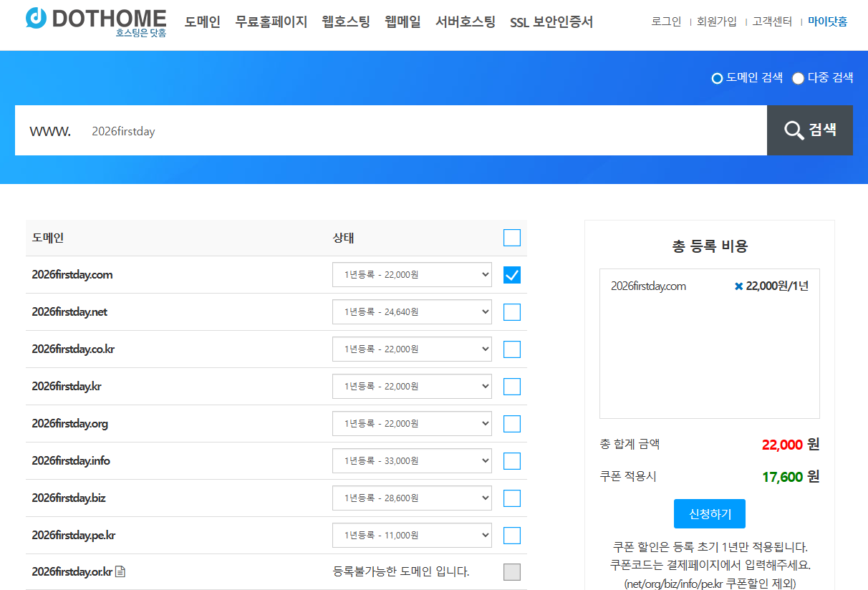The height and width of the screenshot is (590, 868).
Task: Click the 신청하기 button
Action: coord(709,513)
